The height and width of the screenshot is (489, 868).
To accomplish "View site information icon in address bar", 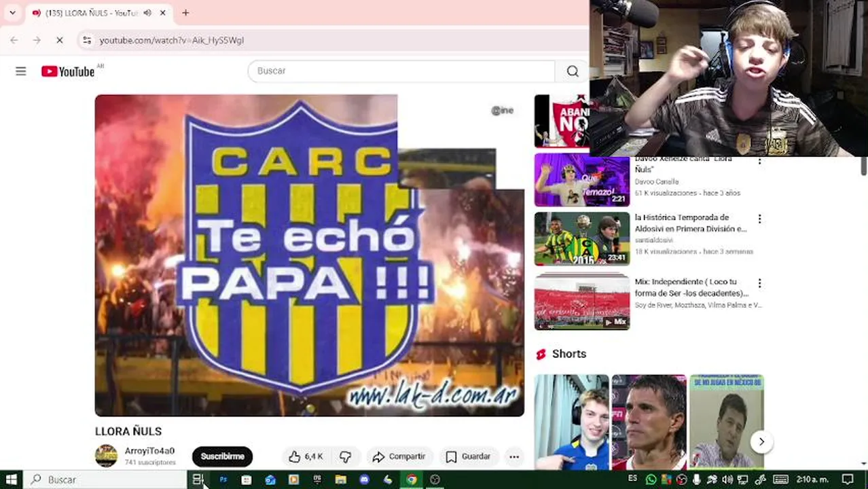I will [x=87, y=40].
